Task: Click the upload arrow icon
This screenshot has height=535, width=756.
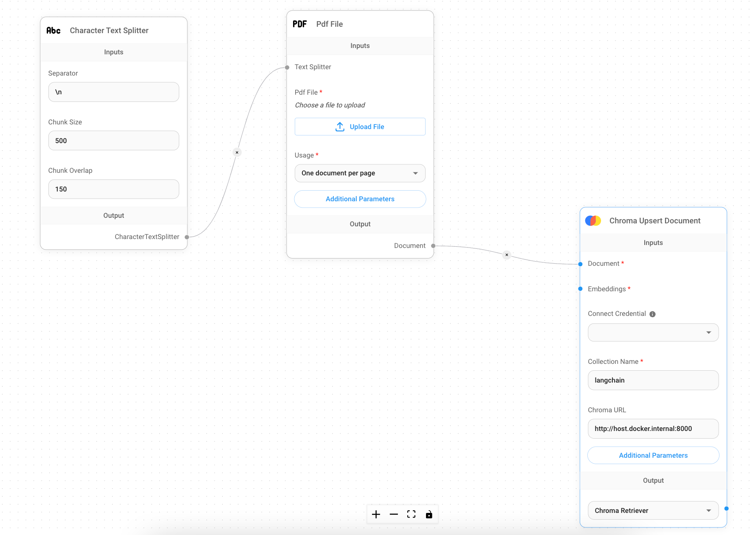Action: coord(340,127)
